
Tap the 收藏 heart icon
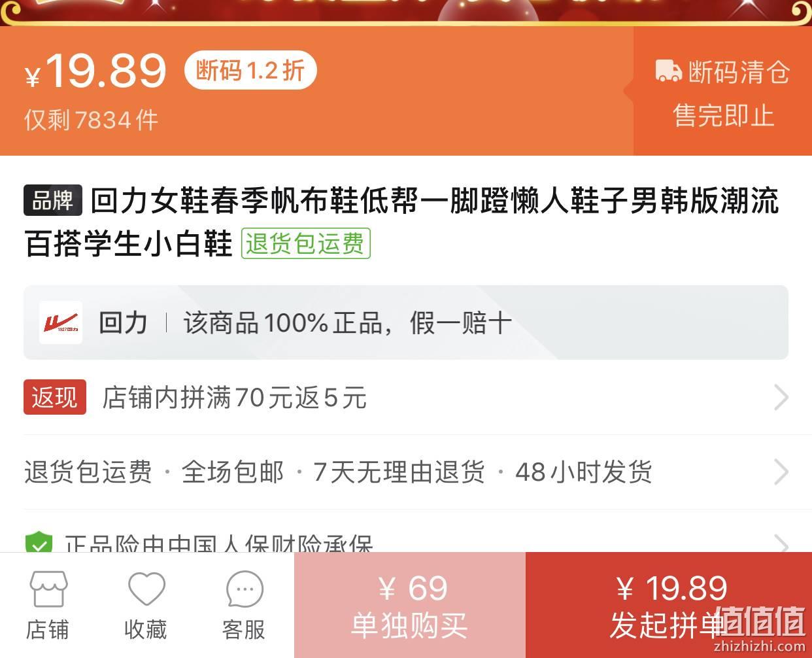[146, 589]
